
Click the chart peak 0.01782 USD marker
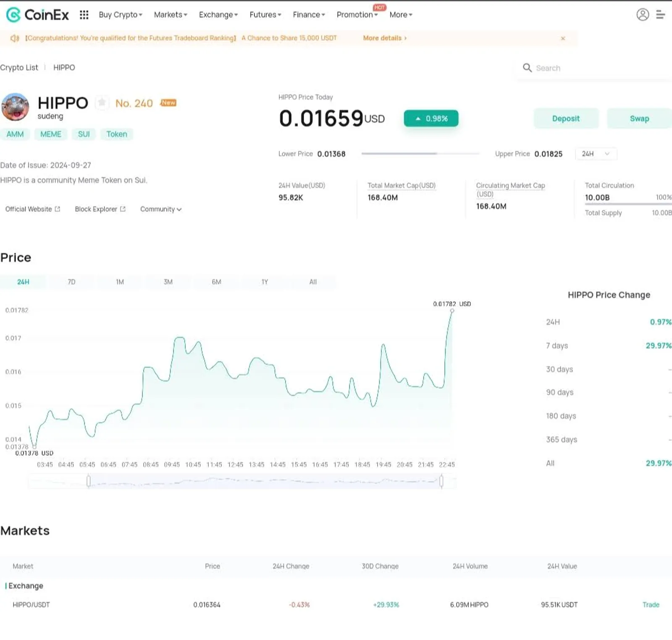[452, 311]
